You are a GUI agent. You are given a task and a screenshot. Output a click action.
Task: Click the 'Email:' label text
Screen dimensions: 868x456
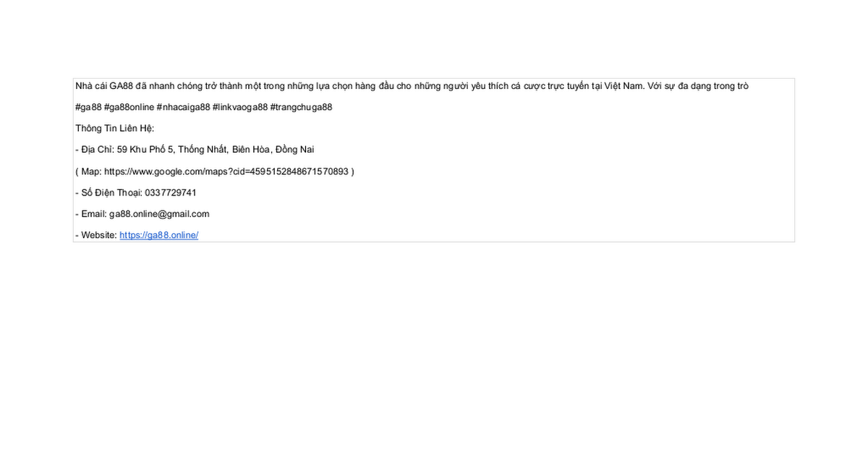(94, 214)
